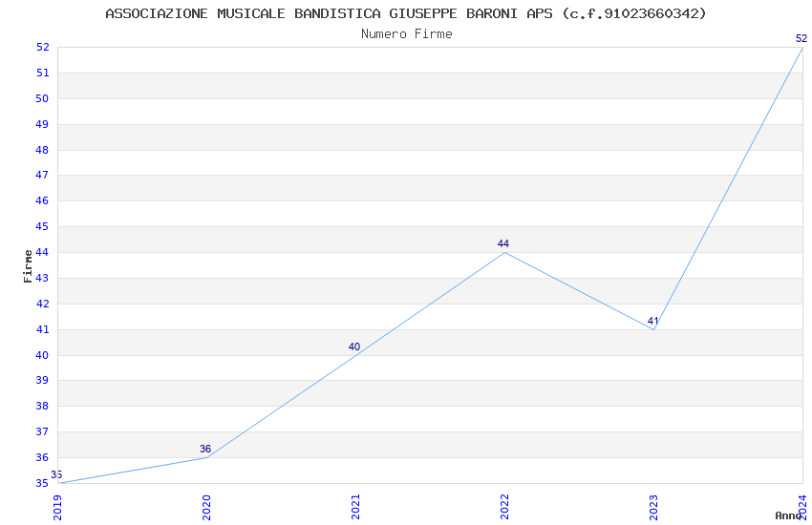Click x-axis year label 2021
The height and width of the screenshot is (525, 812).
(x=355, y=507)
